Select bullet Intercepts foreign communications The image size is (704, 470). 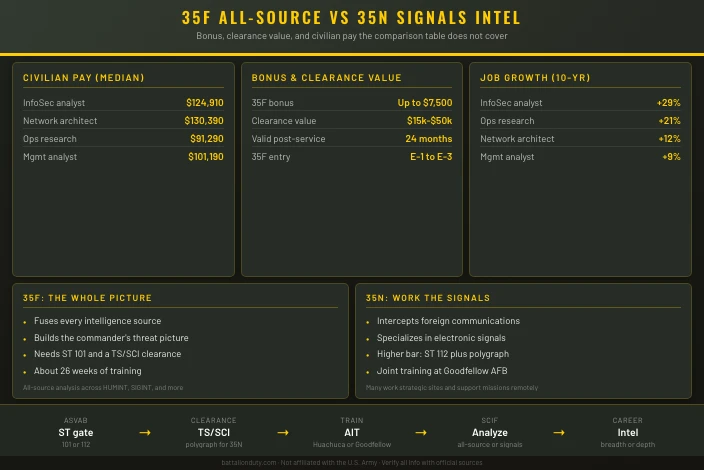pyautogui.click(x=448, y=321)
